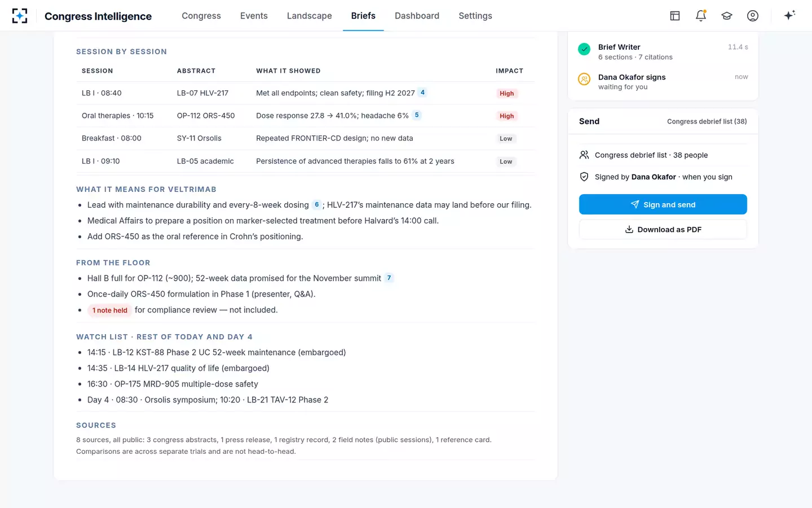Go to the Settings tab
This screenshot has width=812, height=508.
point(475,16)
